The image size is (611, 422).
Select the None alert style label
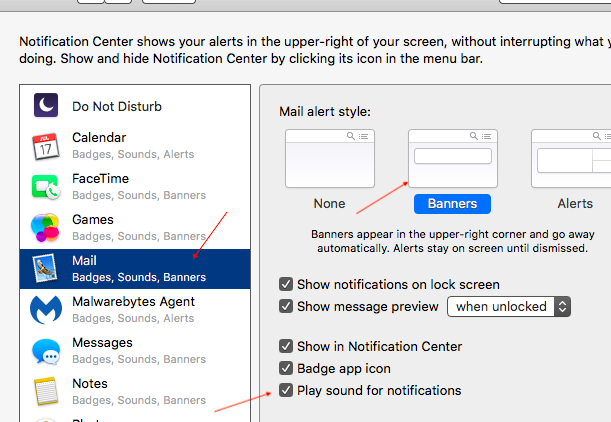(x=330, y=204)
